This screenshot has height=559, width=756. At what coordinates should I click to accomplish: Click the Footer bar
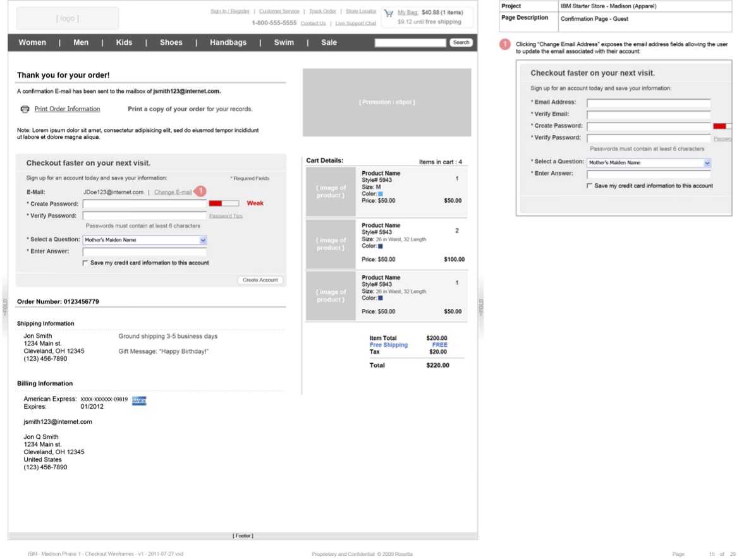[243, 536]
